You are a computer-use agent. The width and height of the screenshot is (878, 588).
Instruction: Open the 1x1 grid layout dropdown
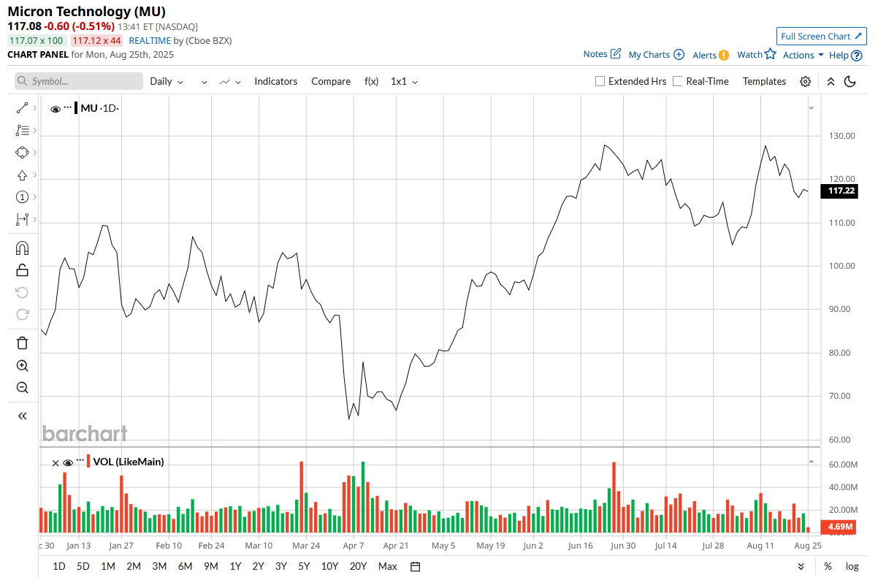click(404, 82)
